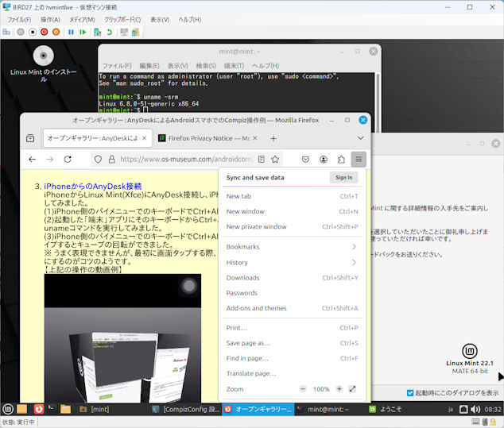Go forward in Firefox
This screenshot has width=504, height=428.
tap(50, 159)
